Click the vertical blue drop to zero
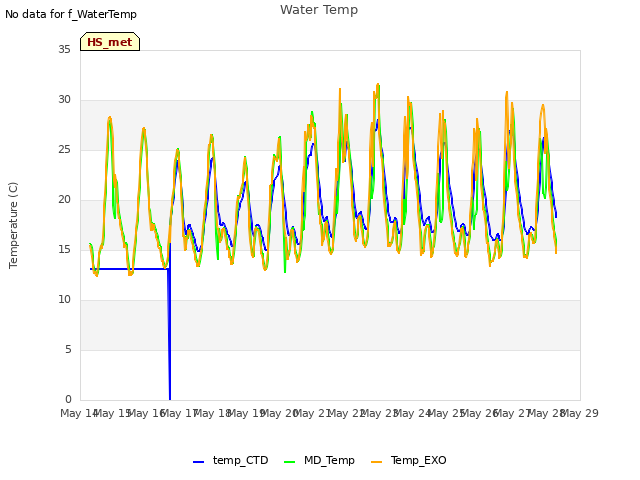This screenshot has width=640, height=480. (169, 335)
